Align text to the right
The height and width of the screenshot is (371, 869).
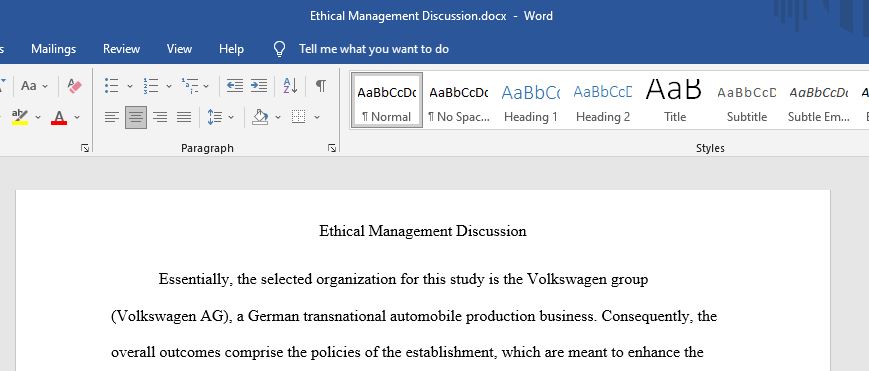point(160,117)
